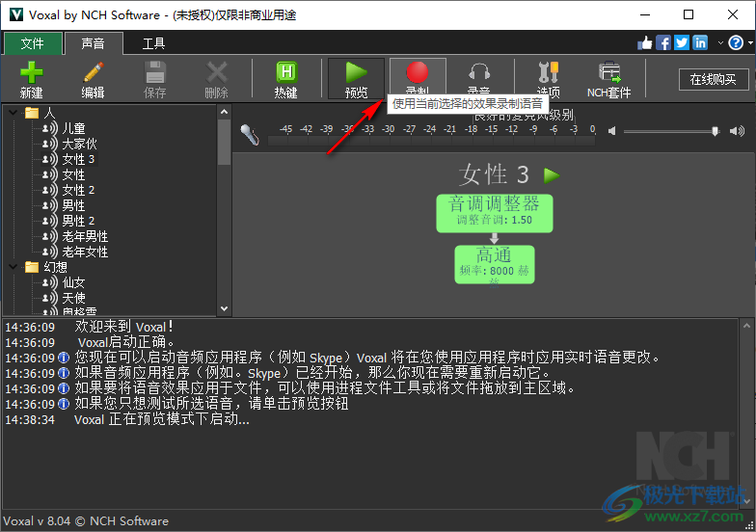Select the 大家伙 voice
756x532 pixels.
pos(79,145)
